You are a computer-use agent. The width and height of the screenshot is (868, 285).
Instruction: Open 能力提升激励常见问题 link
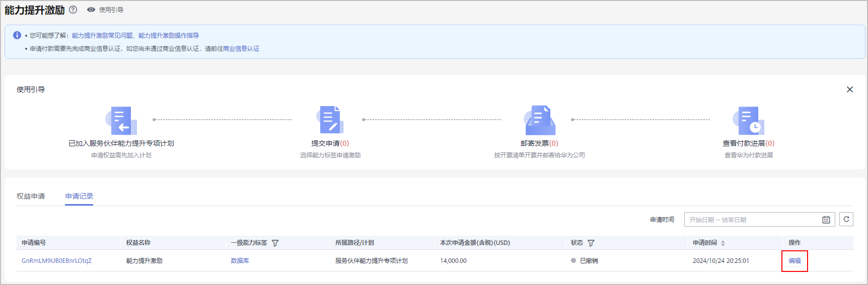coord(102,35)
